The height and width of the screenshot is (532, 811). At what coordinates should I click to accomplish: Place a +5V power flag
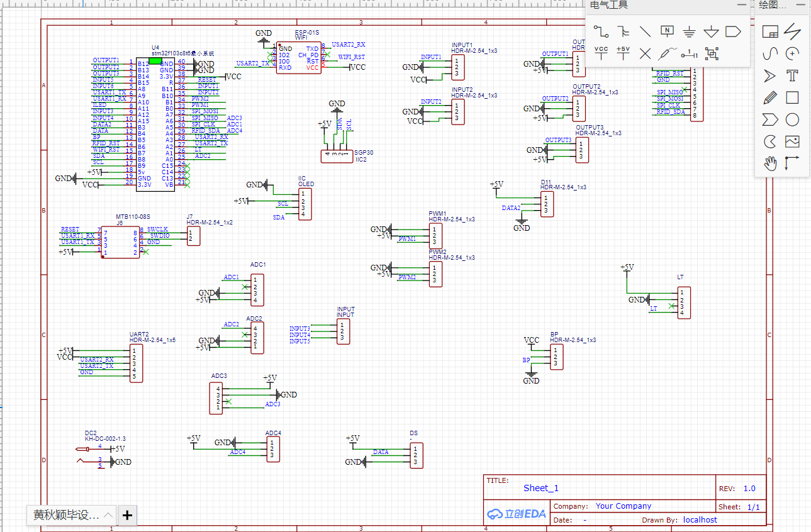click(623, 53)
